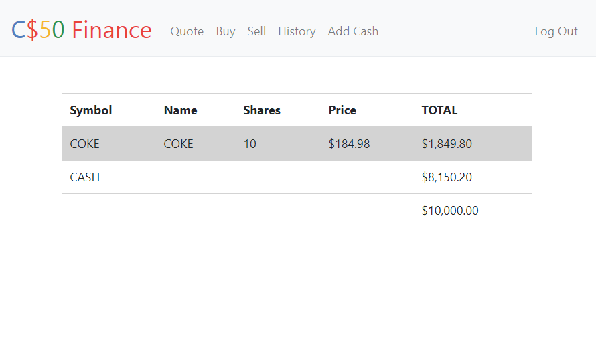Click the $184.98 price cell
This screenshot has width=596, height=364.
coord(349,144)
